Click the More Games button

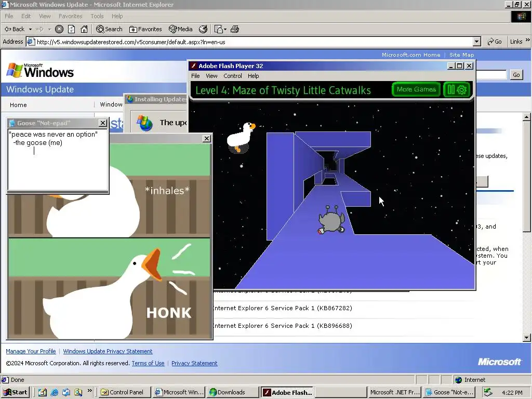click(x=416, y=89)
